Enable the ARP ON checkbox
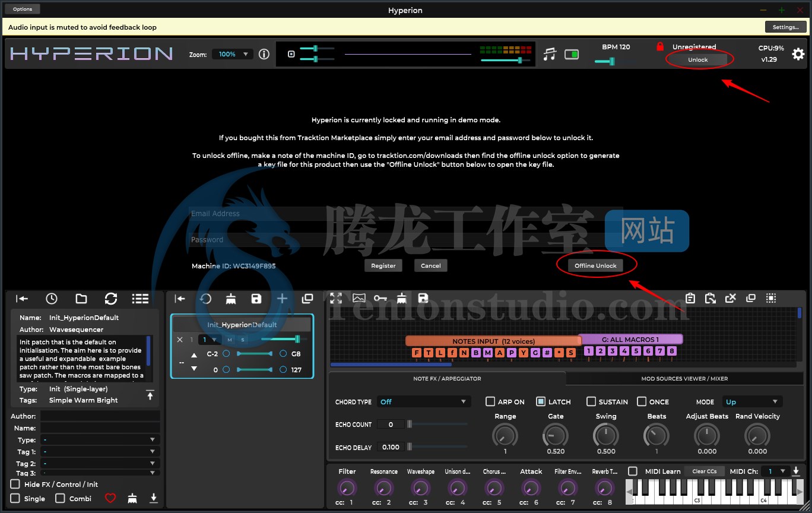Image resolution: width=812 pixels, height=513 pixels. pos(490,402)
